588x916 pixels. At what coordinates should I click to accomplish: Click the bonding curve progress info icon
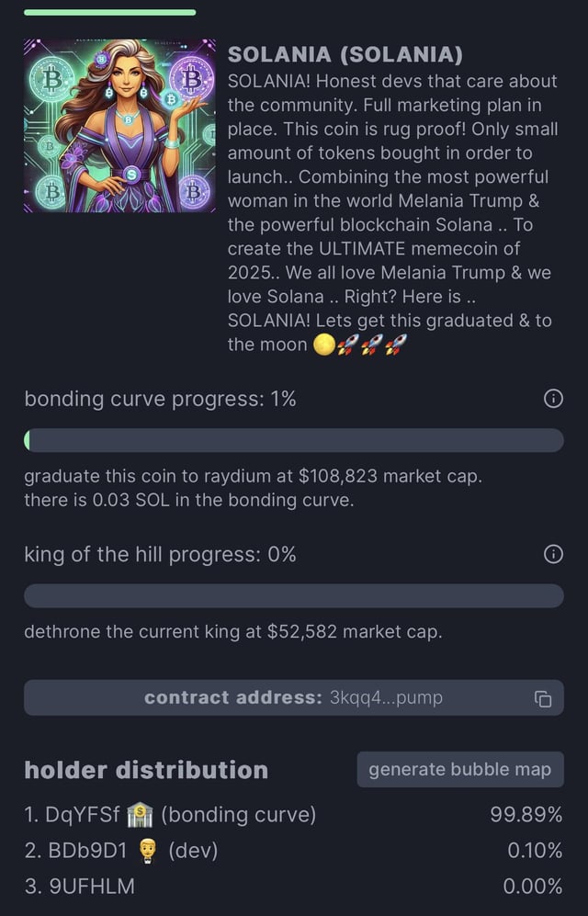click(x=553, y=399)
